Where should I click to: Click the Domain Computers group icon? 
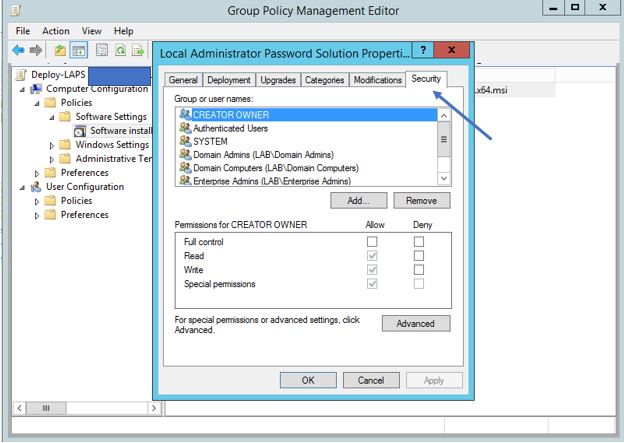coord(185,167)
